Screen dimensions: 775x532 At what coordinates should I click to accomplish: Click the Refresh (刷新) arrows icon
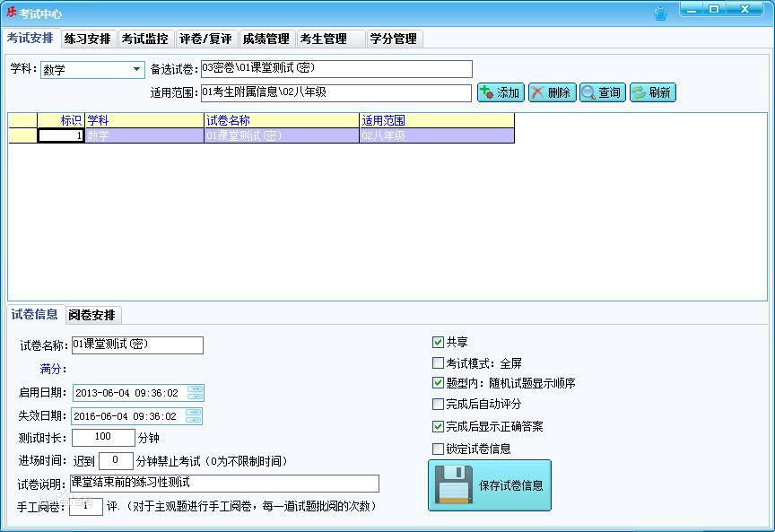point(640,92)
